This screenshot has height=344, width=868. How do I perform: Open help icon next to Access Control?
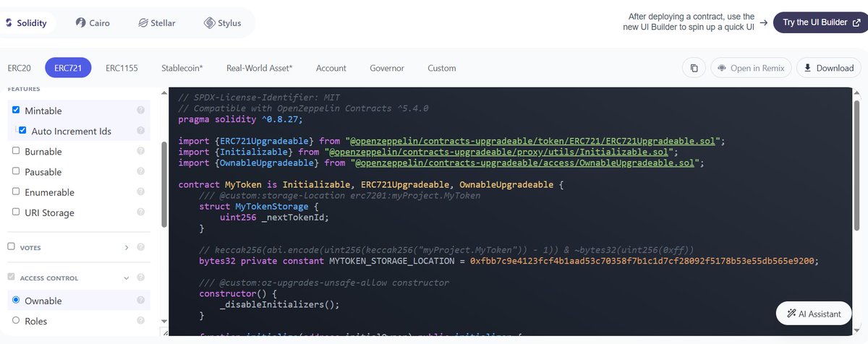pyautogui.click(x=141, y=278)
